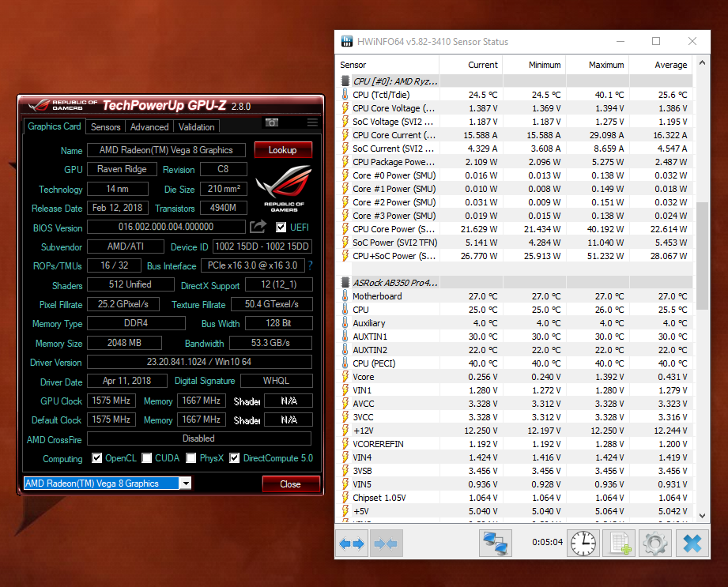Viewport: 728px width, 587px height.
Task: Click the Maximum column header
Action: coord(597,65)
